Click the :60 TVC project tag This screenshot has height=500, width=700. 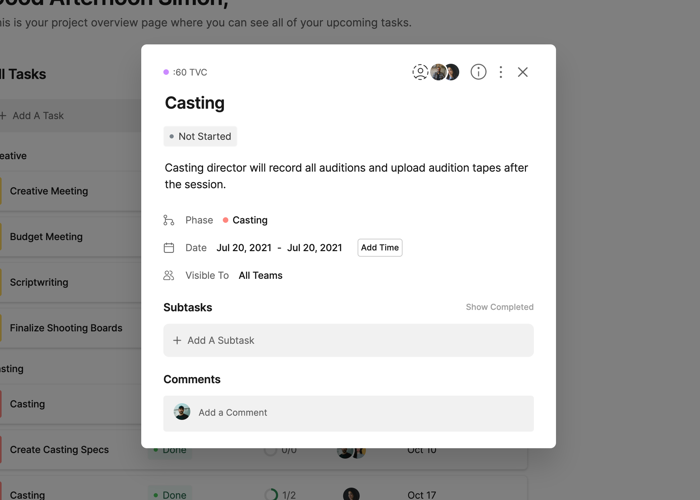(190, 72)
